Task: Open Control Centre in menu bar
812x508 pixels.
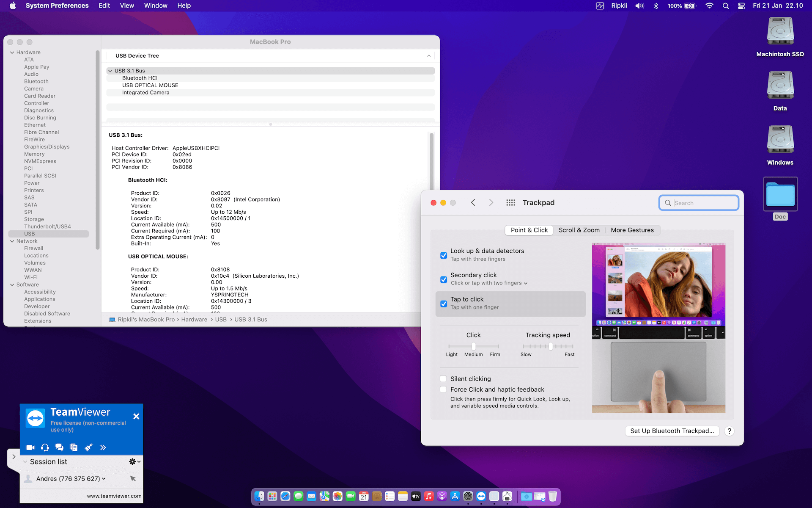Action: (x=741, y=6)
